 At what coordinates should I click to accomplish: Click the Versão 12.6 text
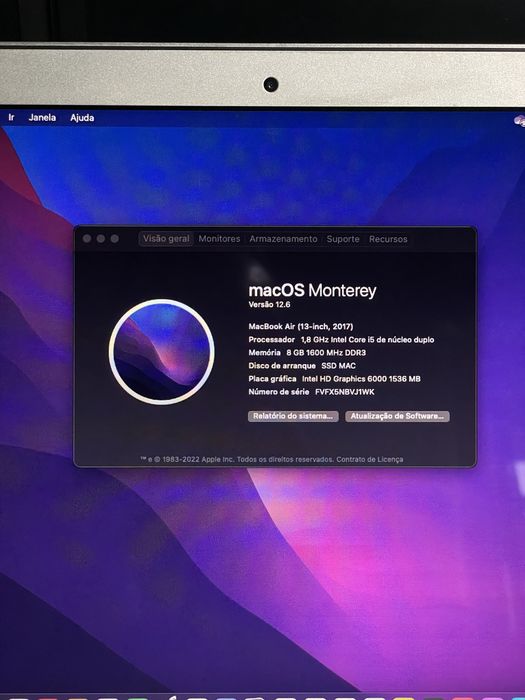[x=269, y=304]
